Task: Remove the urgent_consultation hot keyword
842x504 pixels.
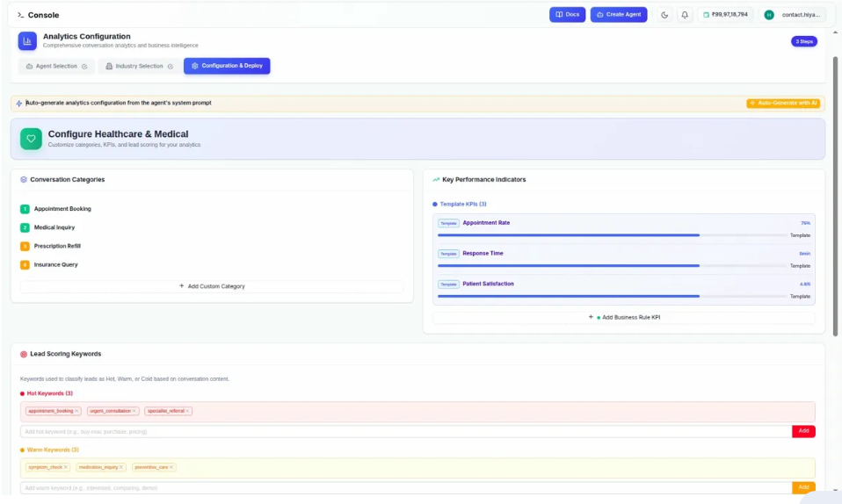Action: 134,411
